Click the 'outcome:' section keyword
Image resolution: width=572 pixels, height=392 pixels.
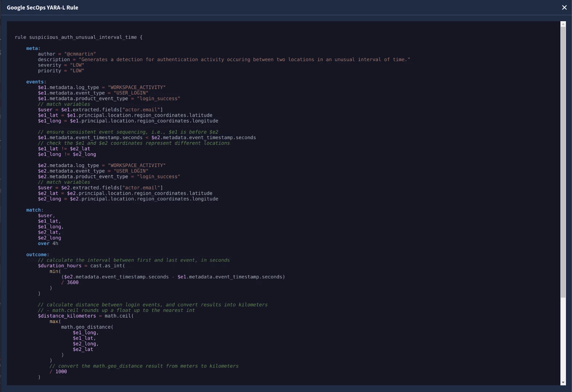point(37,255)
